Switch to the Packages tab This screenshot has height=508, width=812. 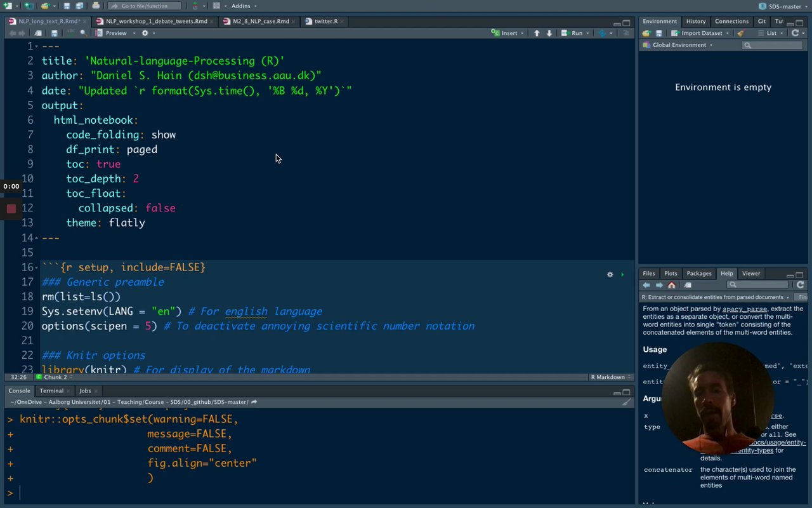point(699,274)
